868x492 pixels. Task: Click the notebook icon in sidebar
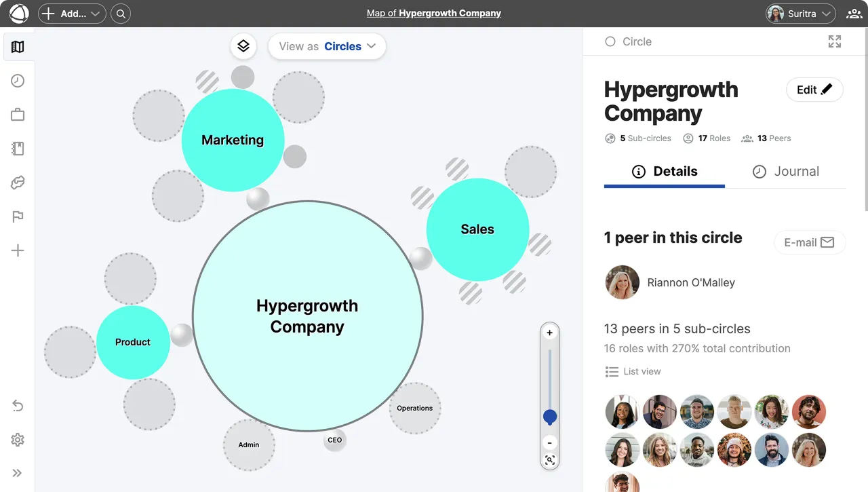(18, 149)
